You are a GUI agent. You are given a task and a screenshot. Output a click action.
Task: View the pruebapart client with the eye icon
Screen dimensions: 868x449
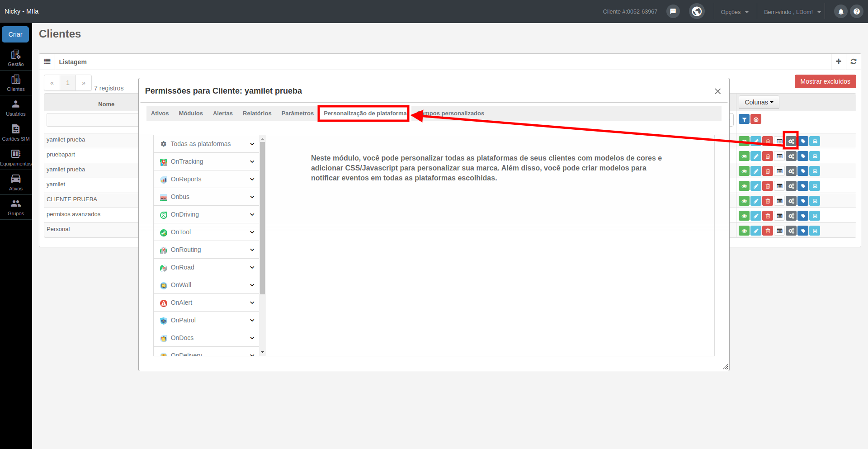(744, 156)
